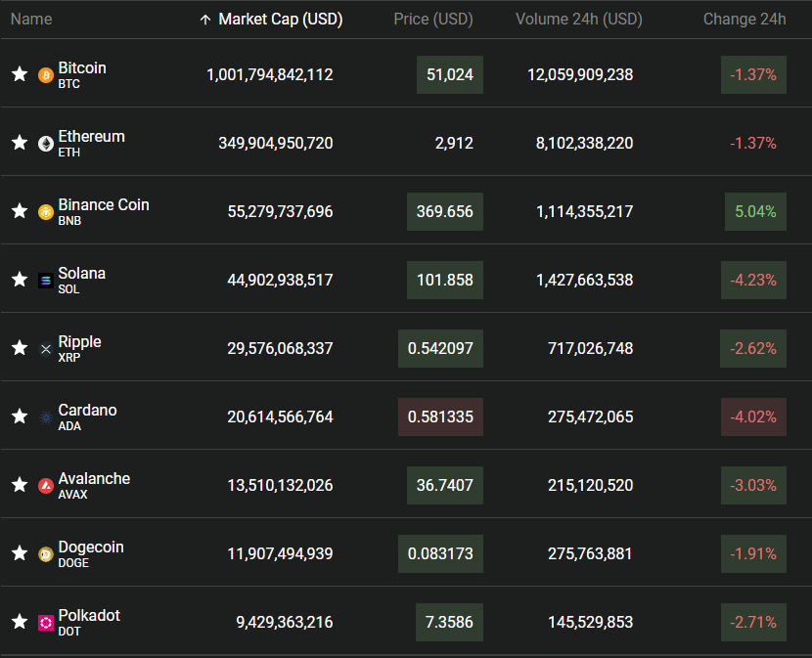Select the Dogecoin change -1.91%

click(753, 553)
